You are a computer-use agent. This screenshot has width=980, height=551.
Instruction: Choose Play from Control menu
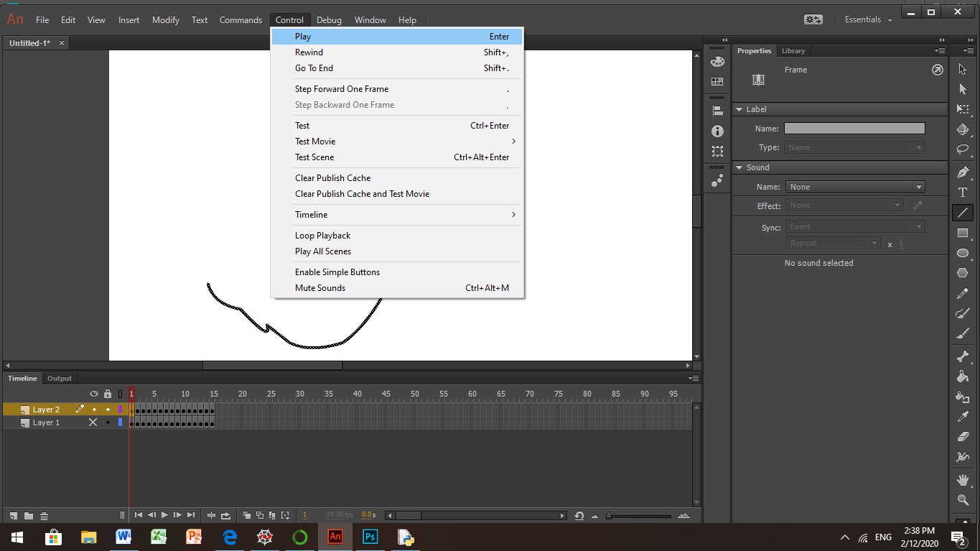tap(397, 37)
